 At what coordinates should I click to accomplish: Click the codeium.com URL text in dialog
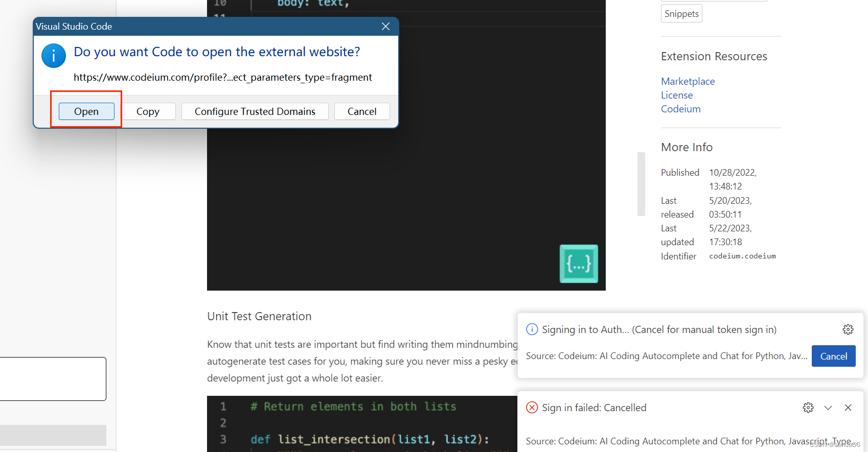tap(223, 77)
